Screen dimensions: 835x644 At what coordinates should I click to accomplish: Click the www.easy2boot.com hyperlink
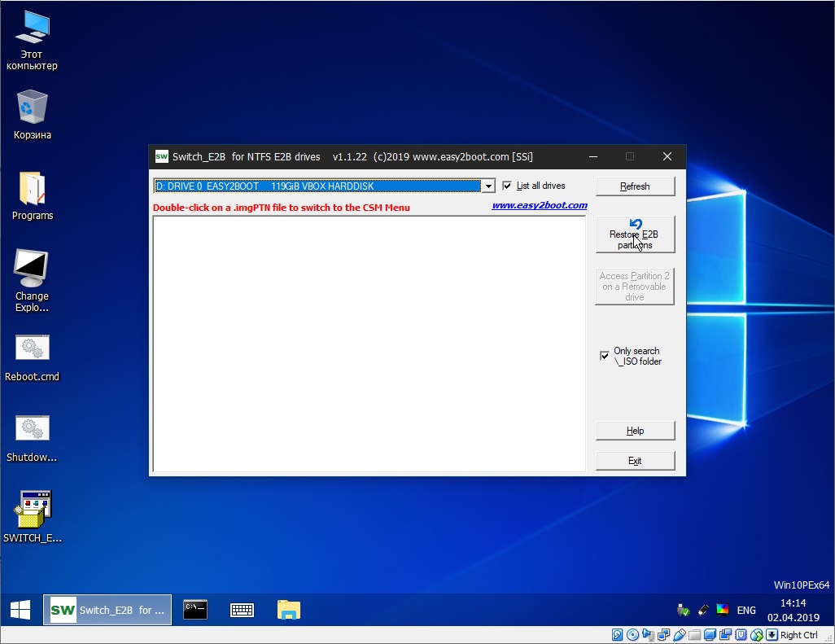(539, 205)
